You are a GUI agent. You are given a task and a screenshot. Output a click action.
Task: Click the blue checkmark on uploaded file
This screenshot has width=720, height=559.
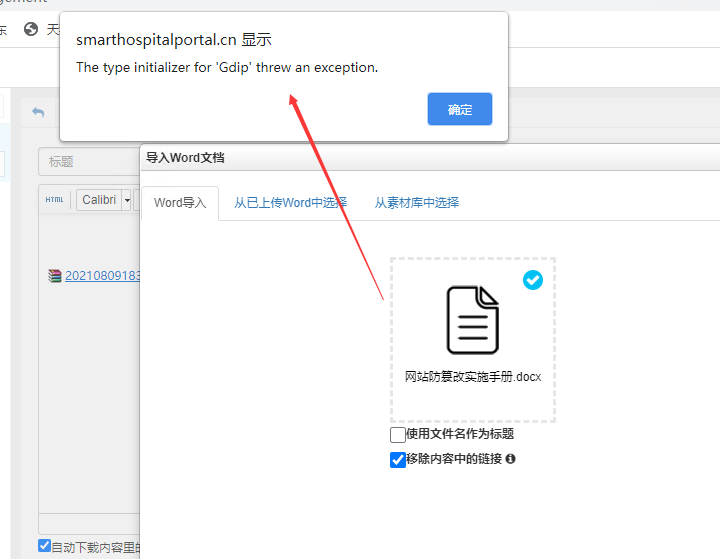(533, 280)
